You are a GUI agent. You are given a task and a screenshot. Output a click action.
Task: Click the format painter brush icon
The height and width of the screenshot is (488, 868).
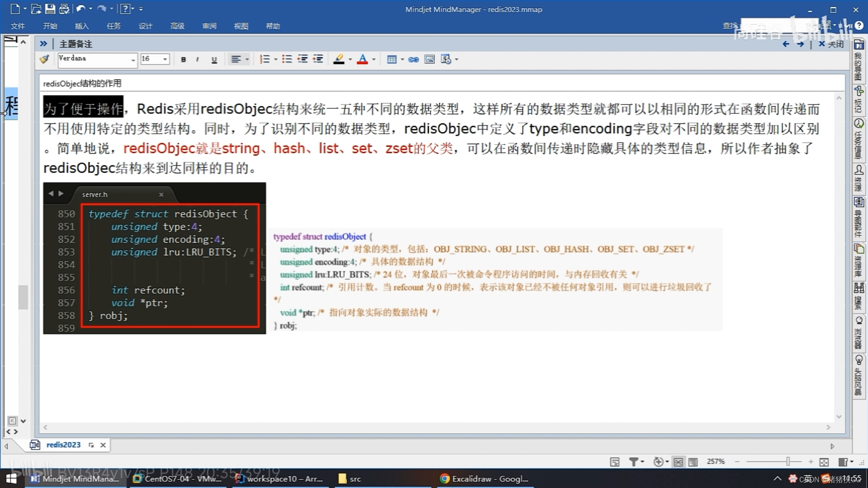click(44, 59)
